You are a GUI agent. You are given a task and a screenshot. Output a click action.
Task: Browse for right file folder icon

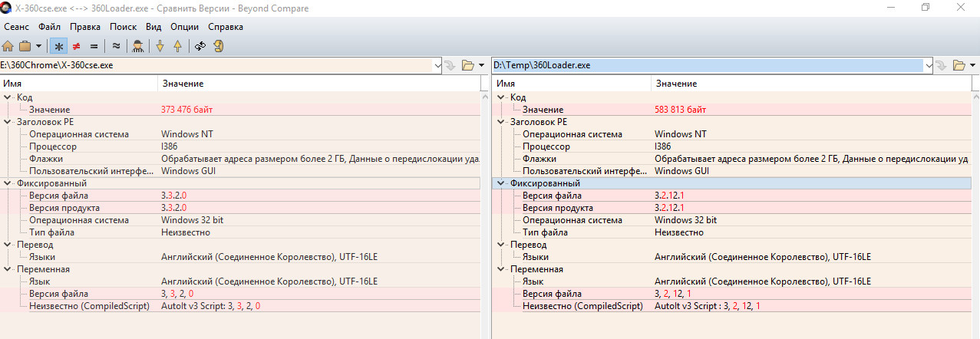click(x=959, y=65)
